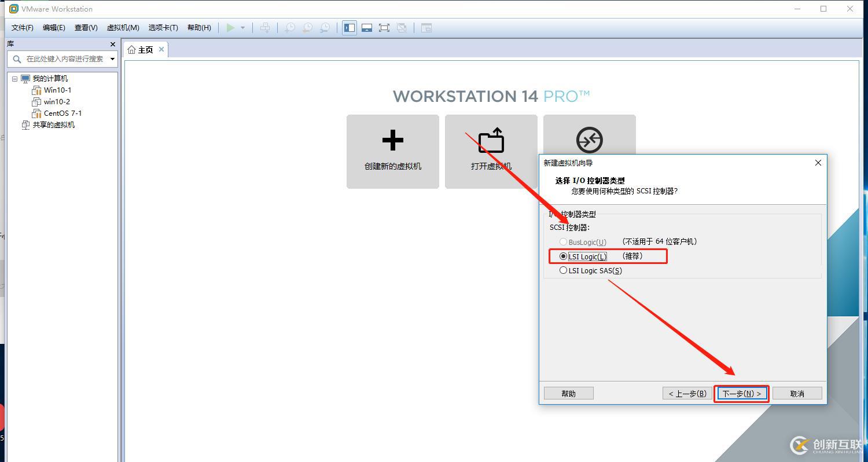Image resolution: width=868 pixels, height=462 pixels.
Task: Click the connect to remote server icon
Action: [590, 140]
